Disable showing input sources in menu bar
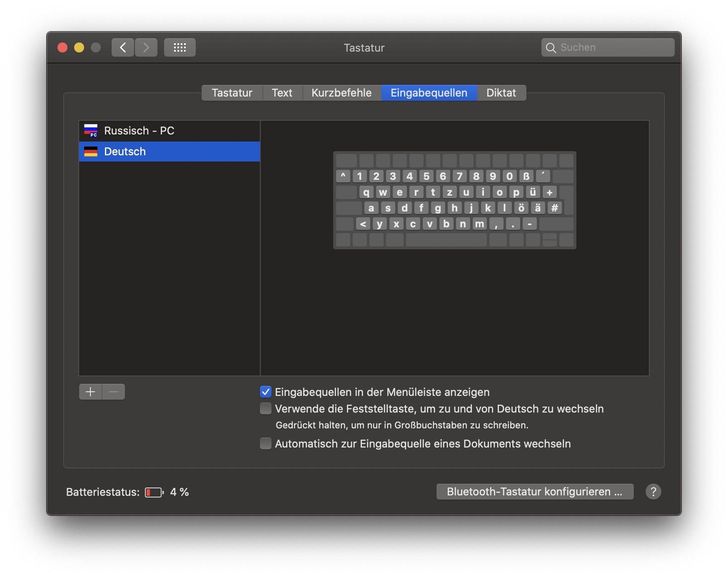This screenshot has width=728, height=577. [266, 392]
